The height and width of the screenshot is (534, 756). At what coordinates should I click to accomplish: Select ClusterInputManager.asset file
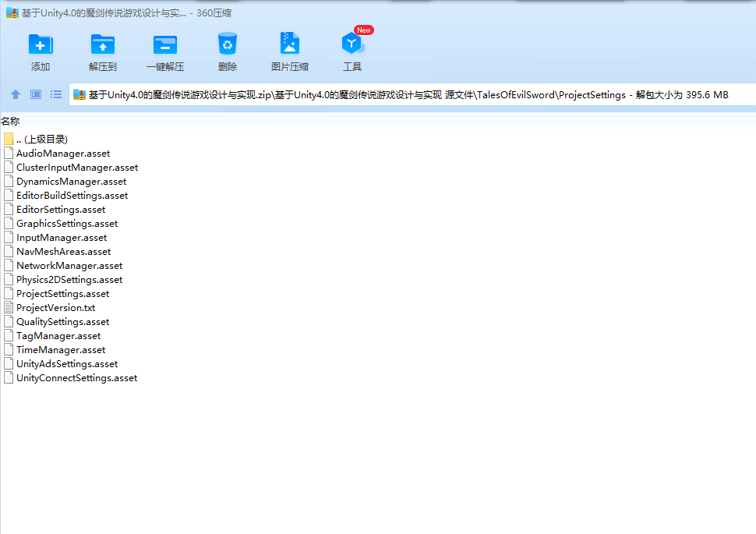click(x=77, y=168)
